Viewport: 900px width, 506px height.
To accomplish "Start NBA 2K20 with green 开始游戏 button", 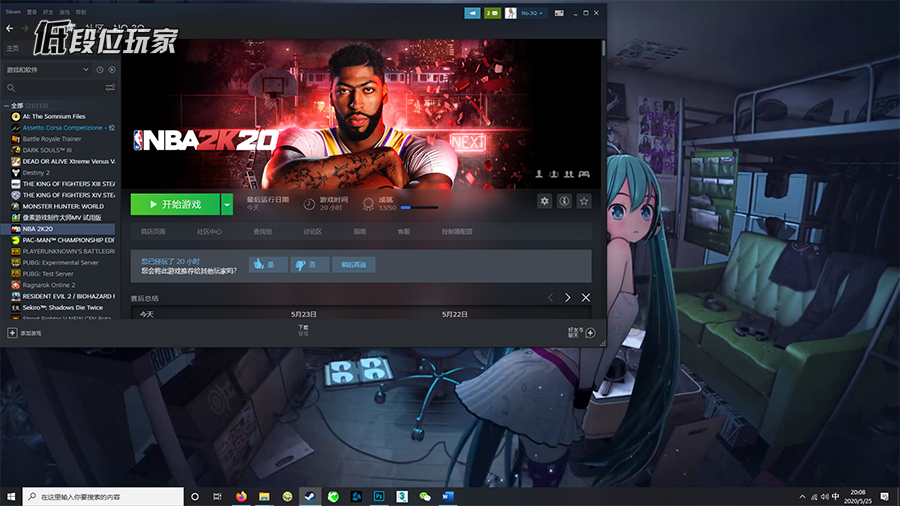I will tap(175, 204).
